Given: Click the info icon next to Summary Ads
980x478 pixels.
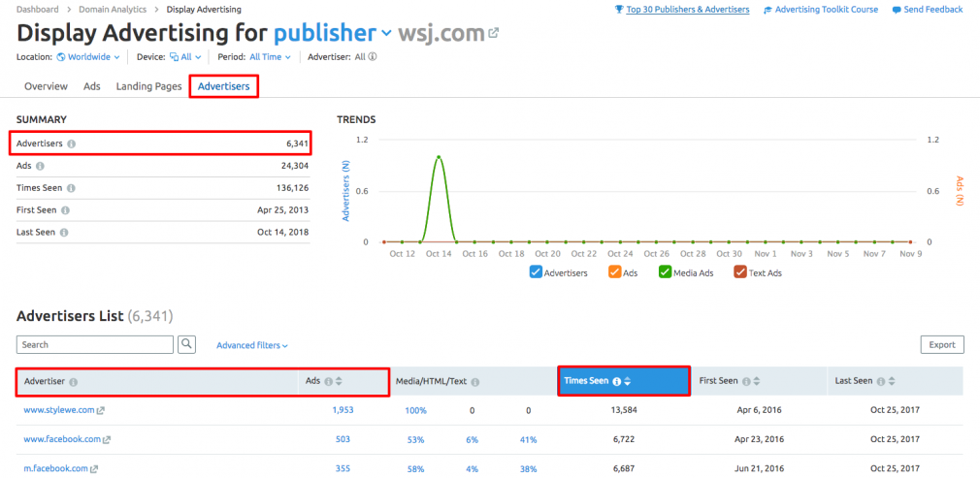Looking at the screenshot, I should 40,166.
